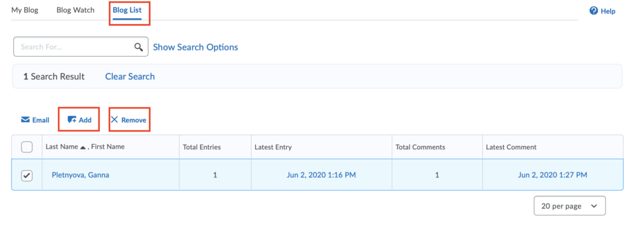This screenshot has width=644, height=233.
Task: Open latest entry Jun 2, 2020 1:16 PM
Action: (x=321, y=175)
